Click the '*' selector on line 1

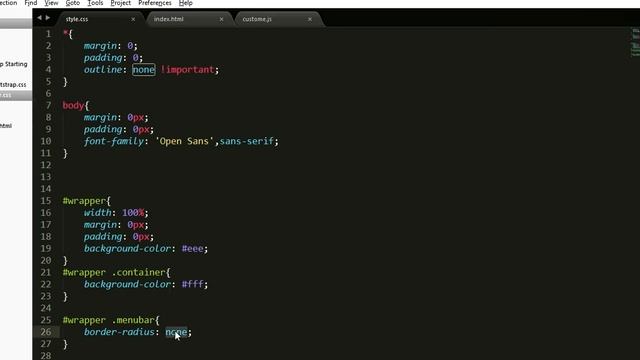point(65,33)
